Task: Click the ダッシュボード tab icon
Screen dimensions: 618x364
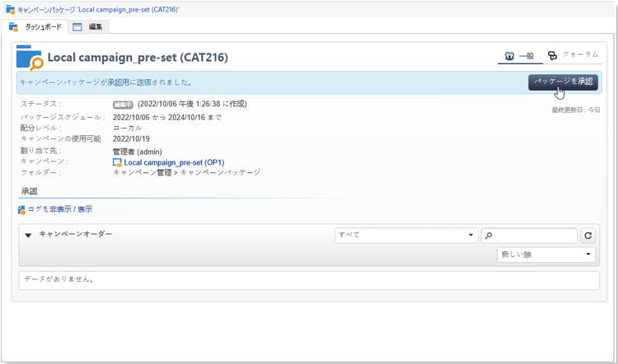Action: pos(13,27)
